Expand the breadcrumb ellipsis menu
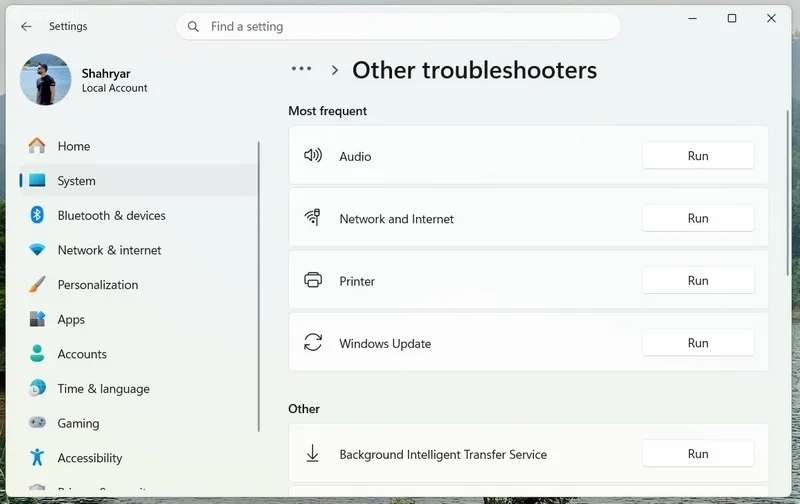The height and width of the screenshot is (504, 800). tap(302, 68)
